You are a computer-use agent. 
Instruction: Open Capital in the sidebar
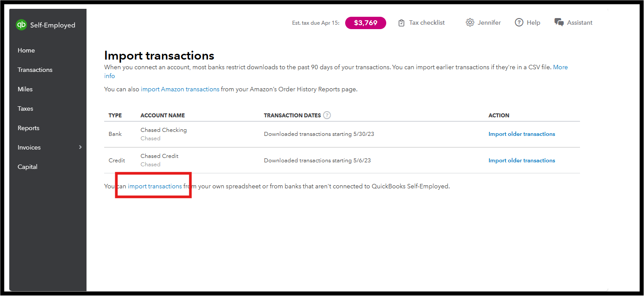(27, 167)
